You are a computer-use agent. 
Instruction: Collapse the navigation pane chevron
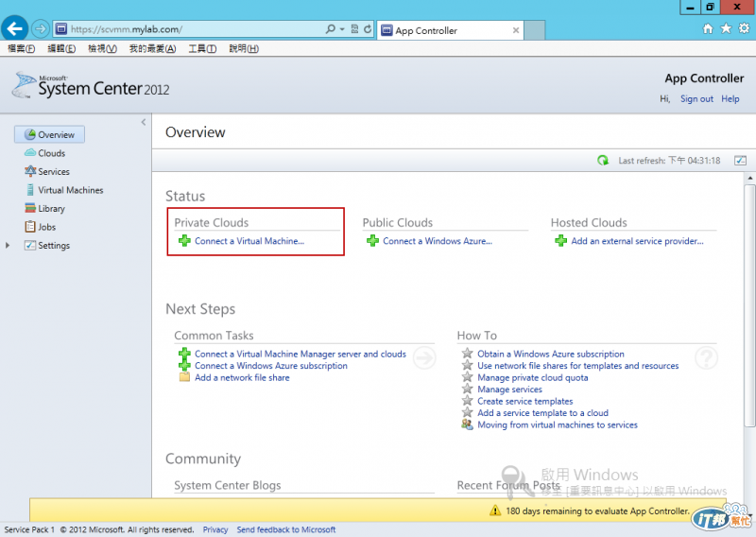point(144,122)
